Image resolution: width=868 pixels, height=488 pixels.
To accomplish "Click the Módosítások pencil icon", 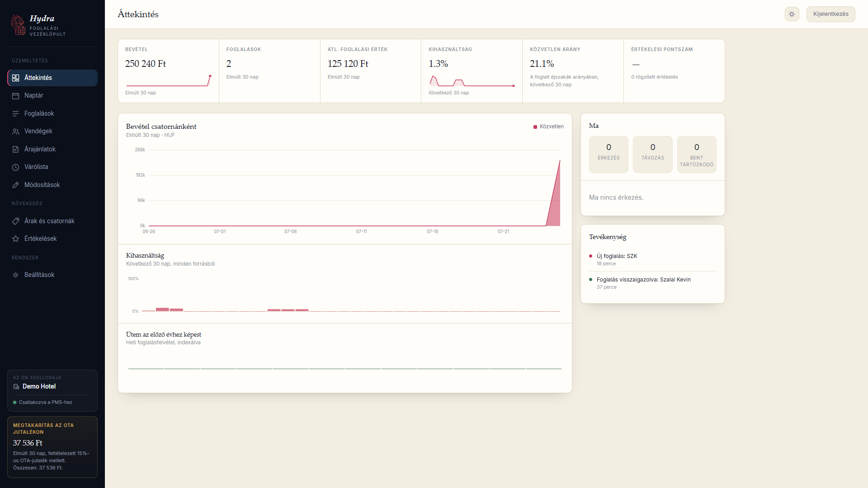I will point(15,185).
